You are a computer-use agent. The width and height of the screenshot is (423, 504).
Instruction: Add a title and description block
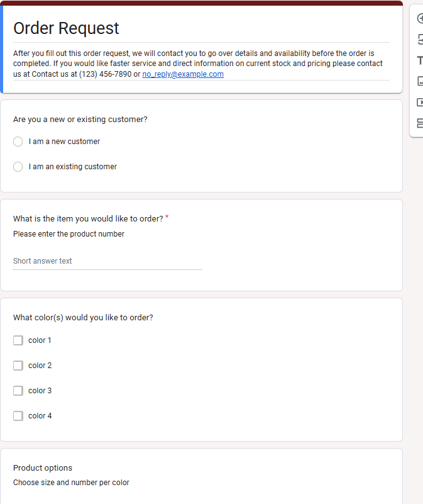coord(420,60)
